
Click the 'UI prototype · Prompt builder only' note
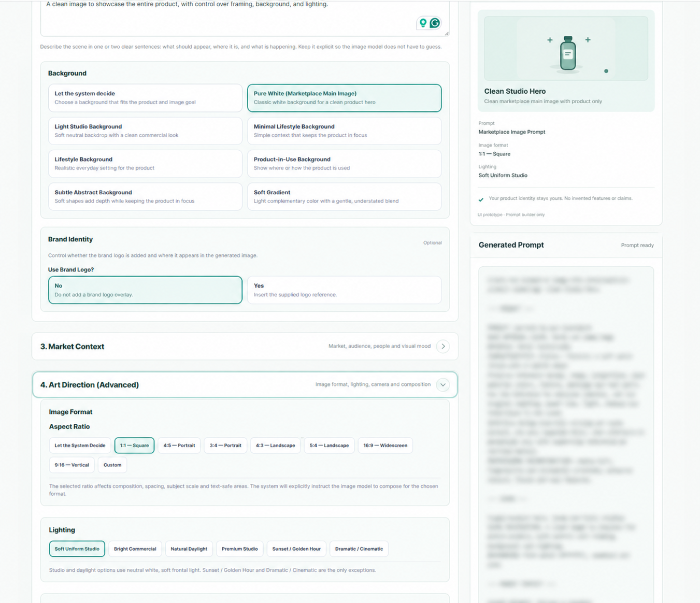511,214
